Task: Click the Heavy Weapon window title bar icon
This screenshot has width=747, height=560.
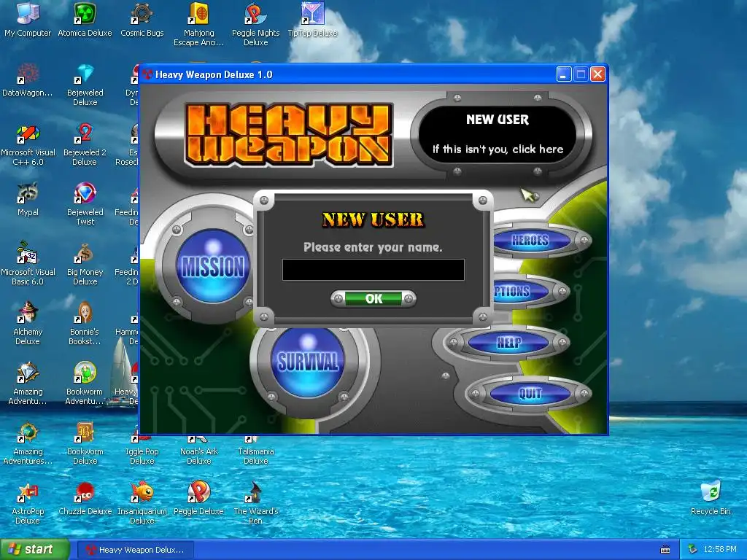Action: 147,74
